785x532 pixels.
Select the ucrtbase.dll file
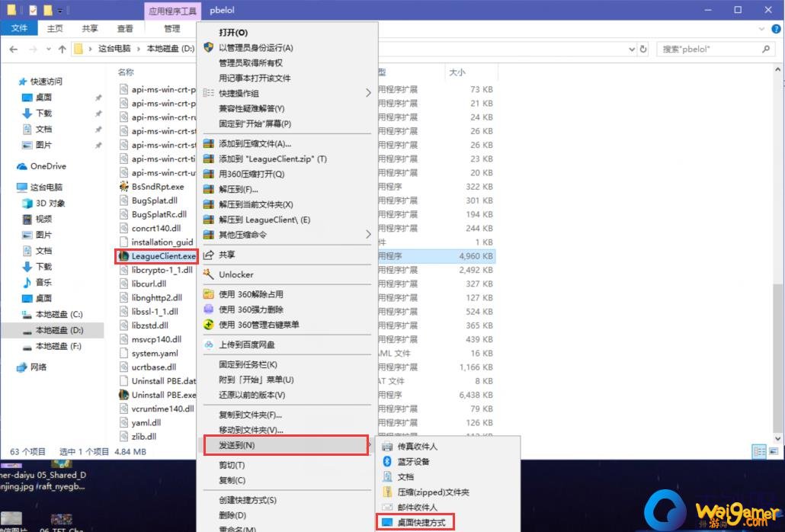point(154,367)
